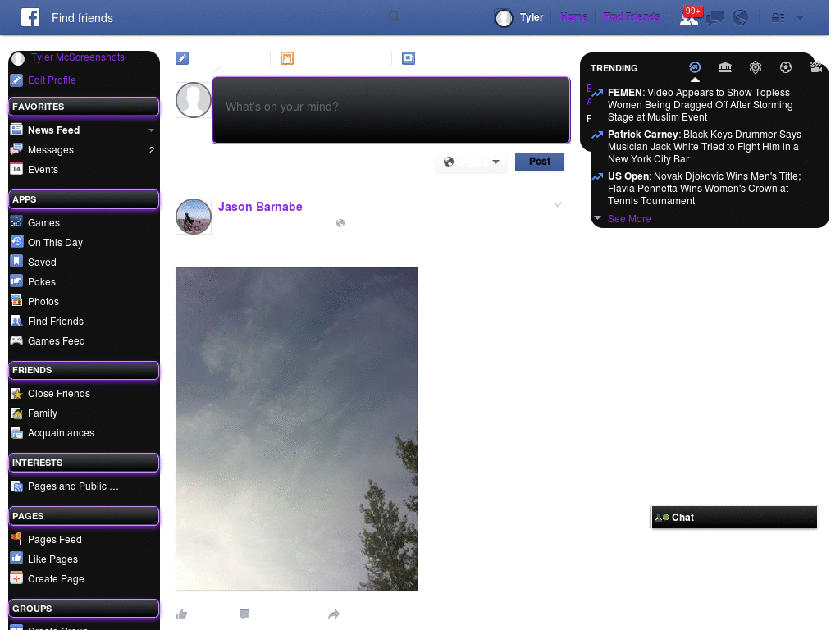This screenshot has height=630, width=840.
Task: Open Tyler McScreenshots profile link
Action: [78, 57]
